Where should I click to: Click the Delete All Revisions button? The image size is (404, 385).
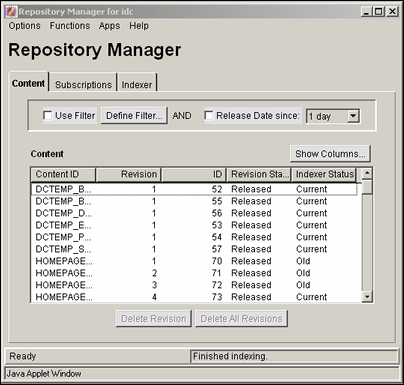(241, 319)
